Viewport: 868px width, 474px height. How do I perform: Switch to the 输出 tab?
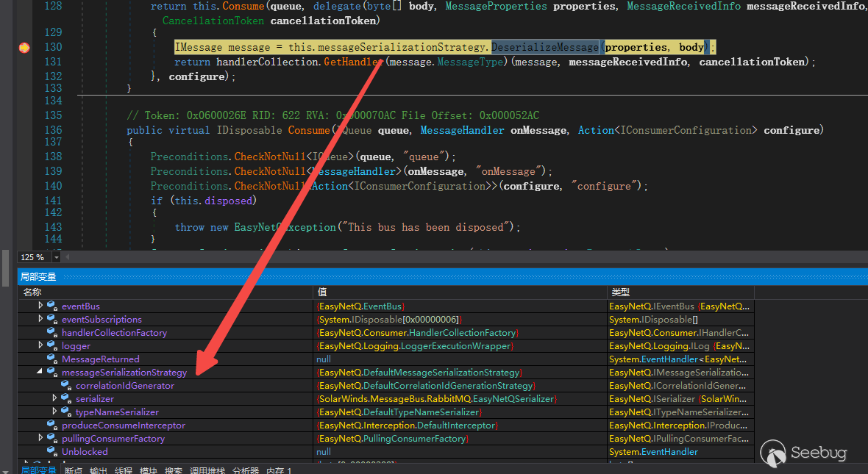[x=98, y=470]
